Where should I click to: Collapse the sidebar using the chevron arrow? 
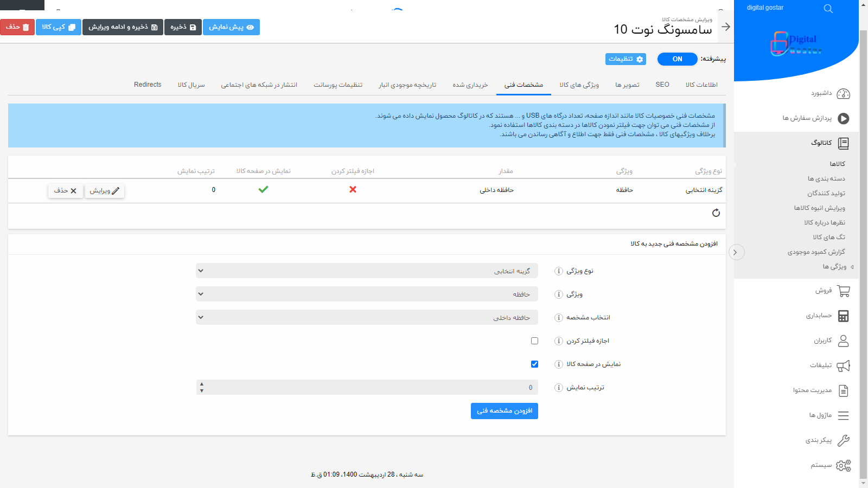(x=736, y=252)
